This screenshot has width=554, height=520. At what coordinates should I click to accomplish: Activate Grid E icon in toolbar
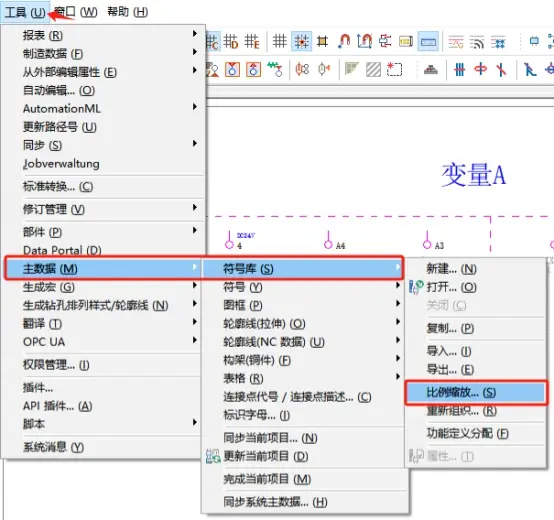point(252,41)
